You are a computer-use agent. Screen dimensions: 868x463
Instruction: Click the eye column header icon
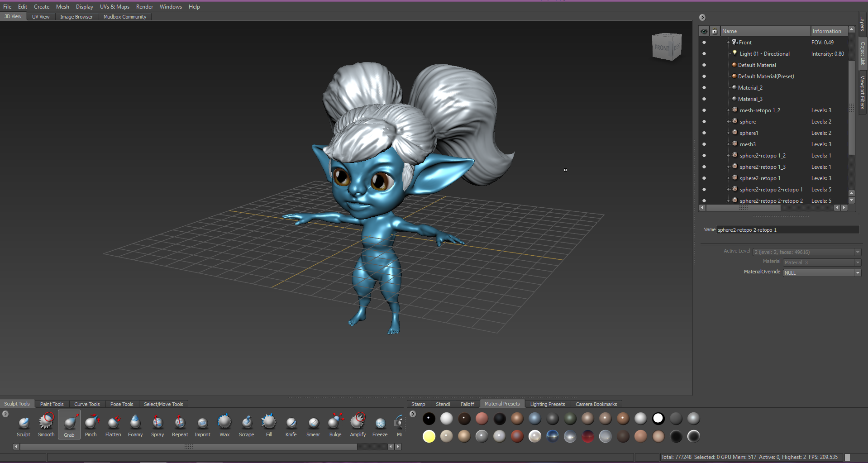704,31
